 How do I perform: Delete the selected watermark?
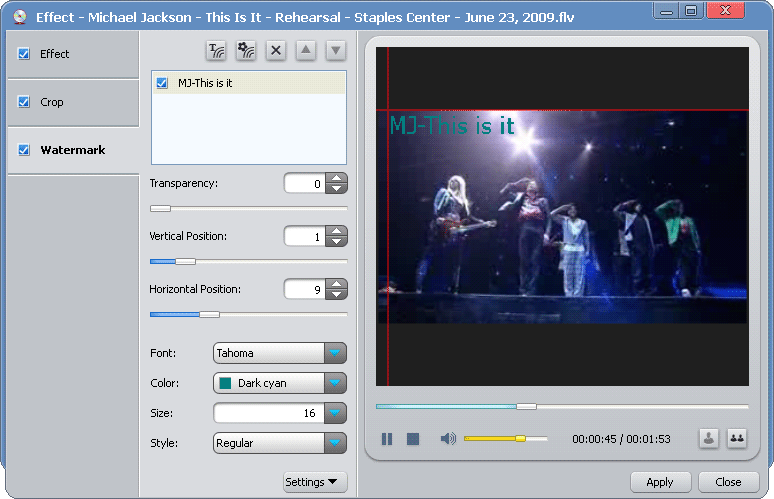click(276, 50)
